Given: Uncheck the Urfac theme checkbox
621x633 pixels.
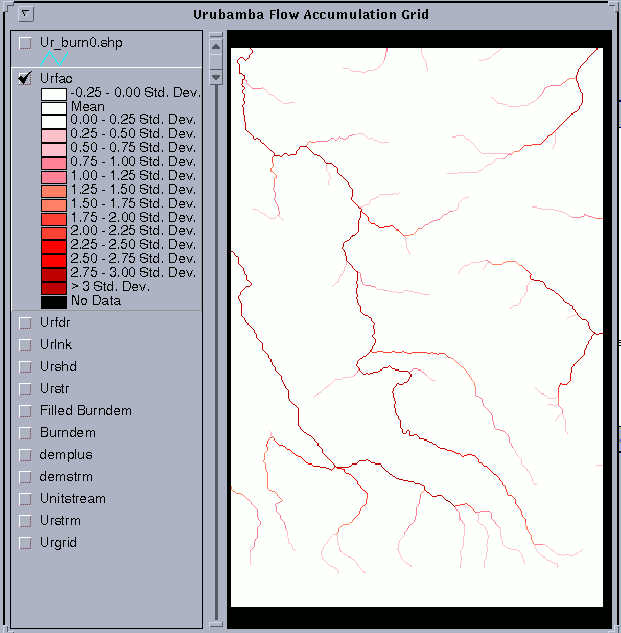Looking at the screenshot, I should (25, 78).
